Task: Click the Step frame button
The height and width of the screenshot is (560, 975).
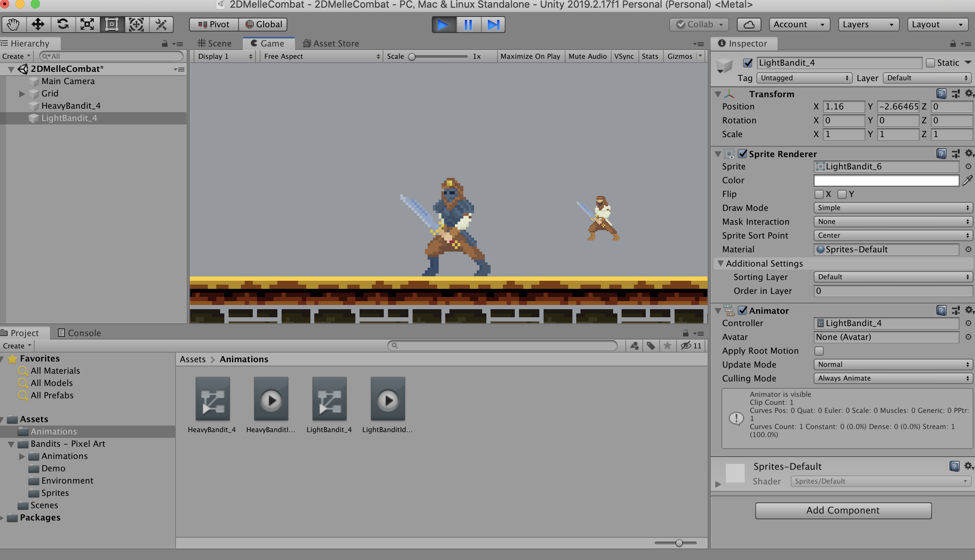Action: [493, 25]
